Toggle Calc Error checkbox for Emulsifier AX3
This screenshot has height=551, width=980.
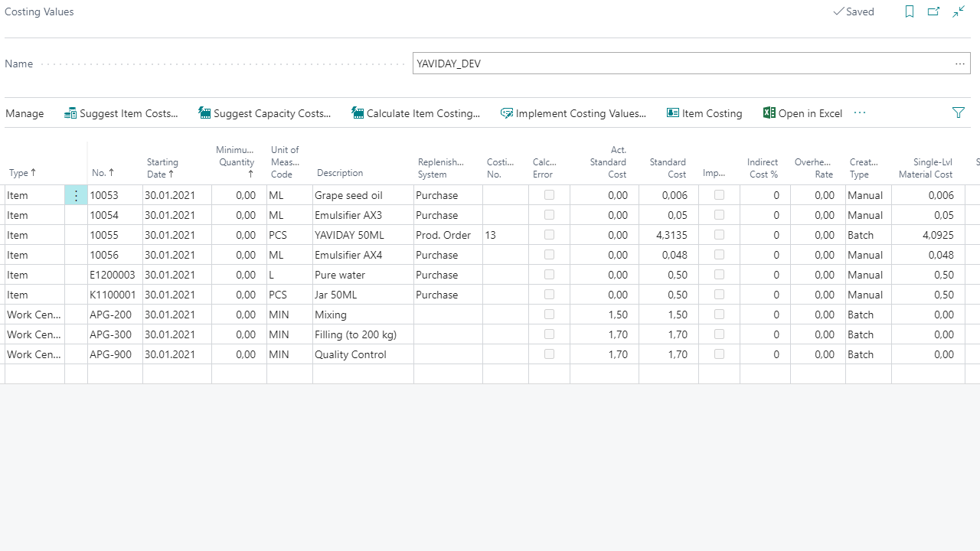[549, 215]
